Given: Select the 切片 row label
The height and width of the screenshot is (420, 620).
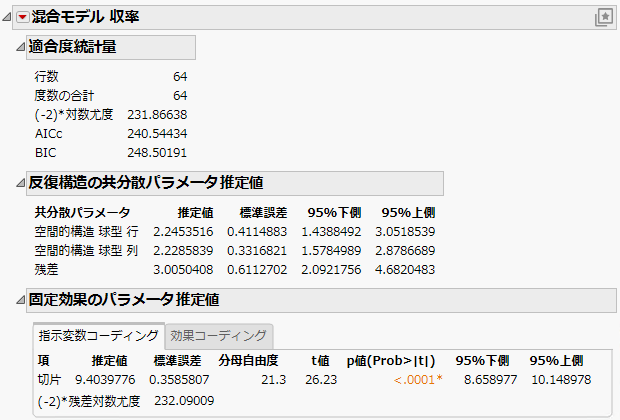Looking at the screenshot, I should click(x=49, y=379).
